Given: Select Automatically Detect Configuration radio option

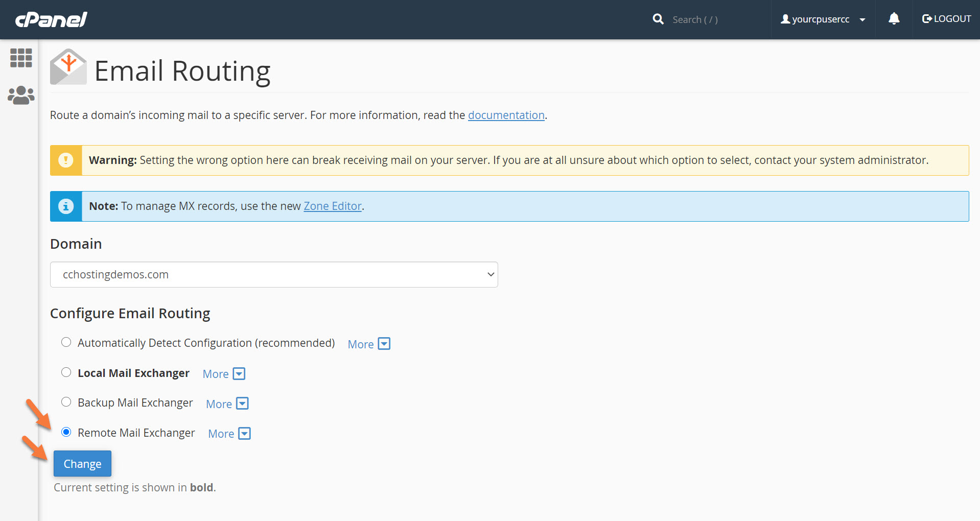Looking at the screenshot, I should point(66,342).
